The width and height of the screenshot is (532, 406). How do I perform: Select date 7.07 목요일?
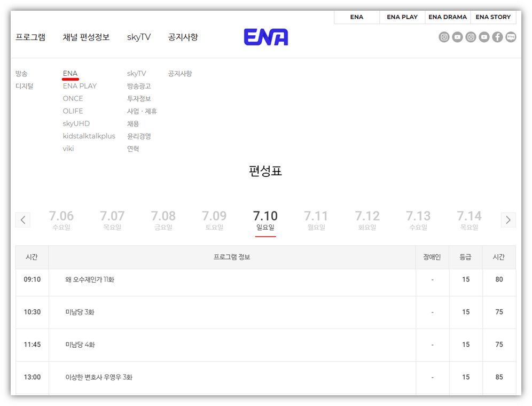[x=112, y=220]
